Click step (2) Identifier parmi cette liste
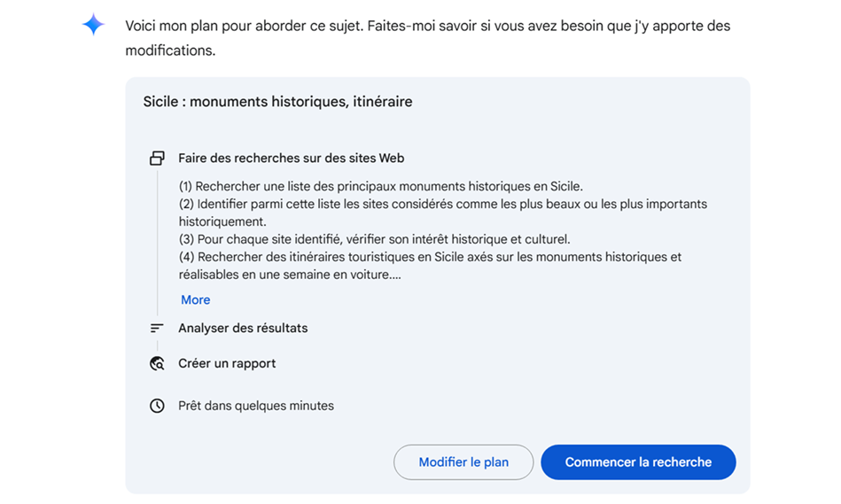Screen dimensions: 841x504 [x=443, y=213]
